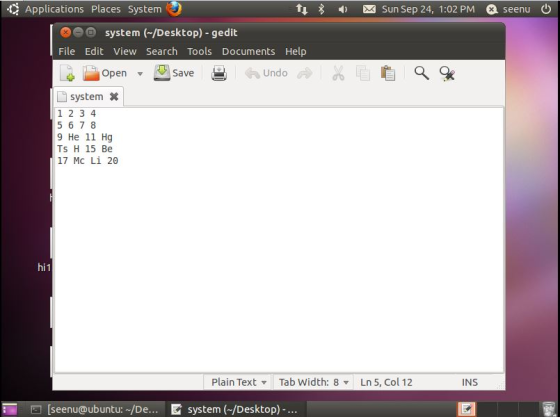Image resolution: width=560 pixels, height=417 pixels.
Task: Close the gedit window
Action: tap(65, 32)
